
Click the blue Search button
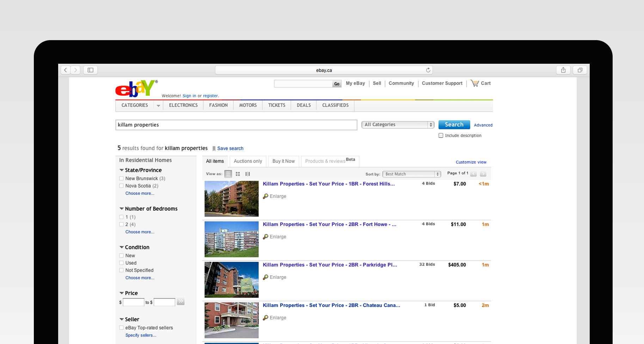(x=454, y=125)
